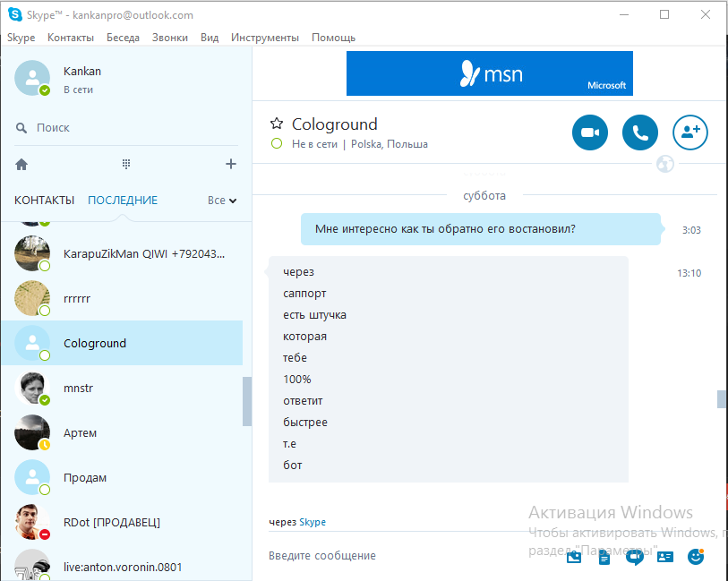Open chat with KarapuZikMan QIWI
Viewport: 728px width, 581px height.
[x=122, y=253]
